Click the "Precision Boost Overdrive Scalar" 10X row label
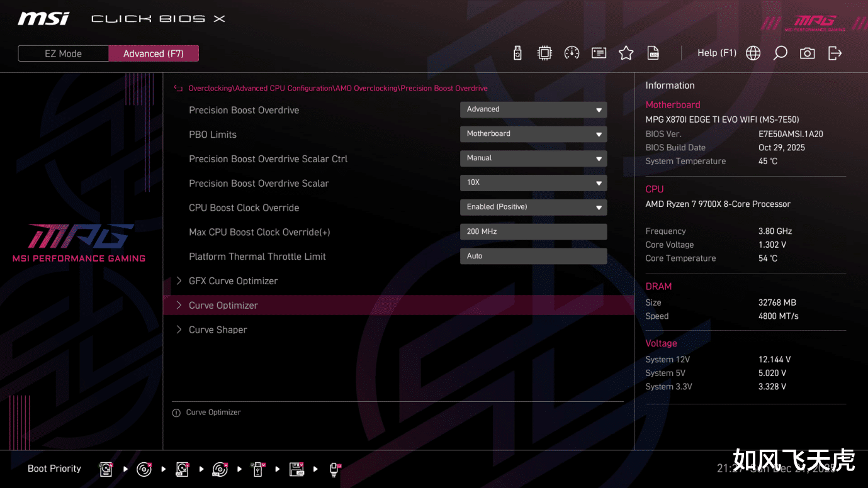The image size is (868, 488). (259, 184)
